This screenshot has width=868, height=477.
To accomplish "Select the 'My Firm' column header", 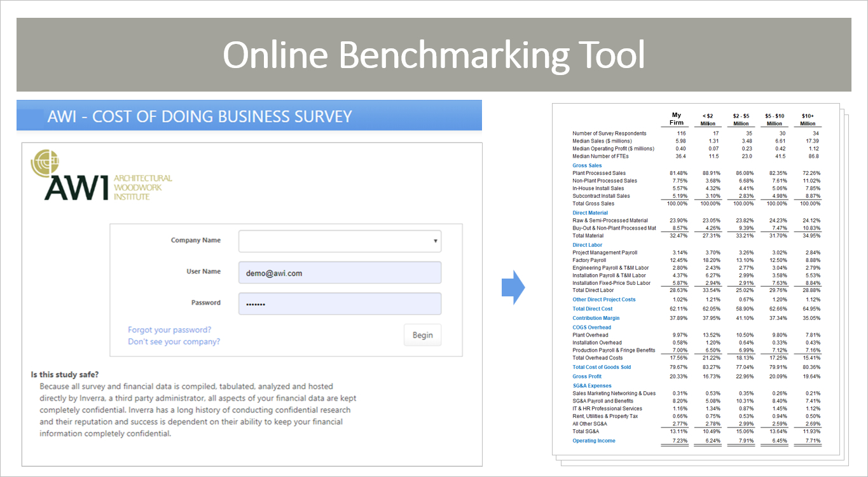I will point(677,119).
